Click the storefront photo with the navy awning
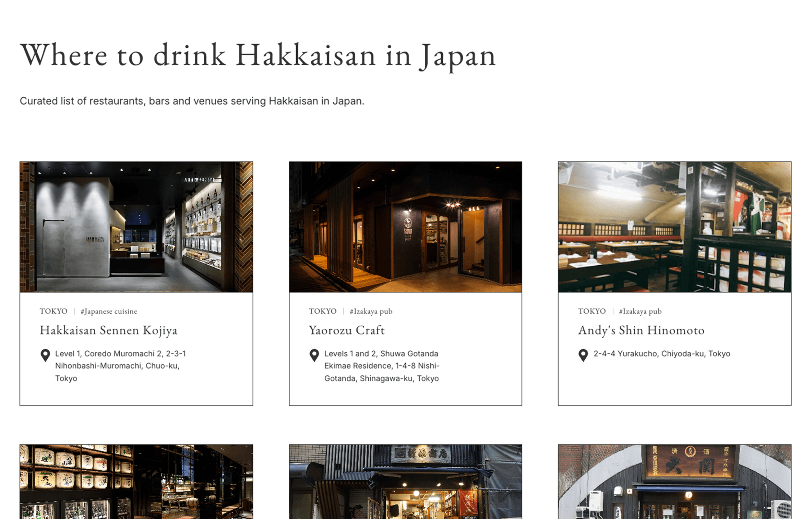Image resolution: width=812 pixels, height=519 pixels. click(x=405, y=482)
